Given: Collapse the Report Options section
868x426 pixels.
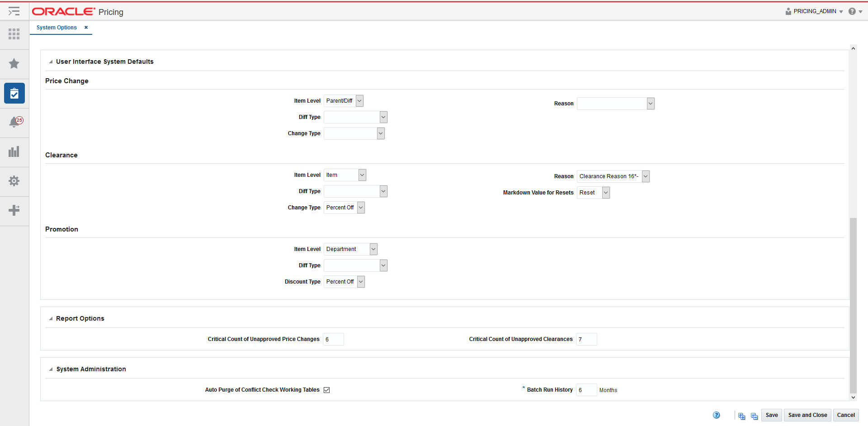Looking at the screenshot, I should [x=51, y=318].
